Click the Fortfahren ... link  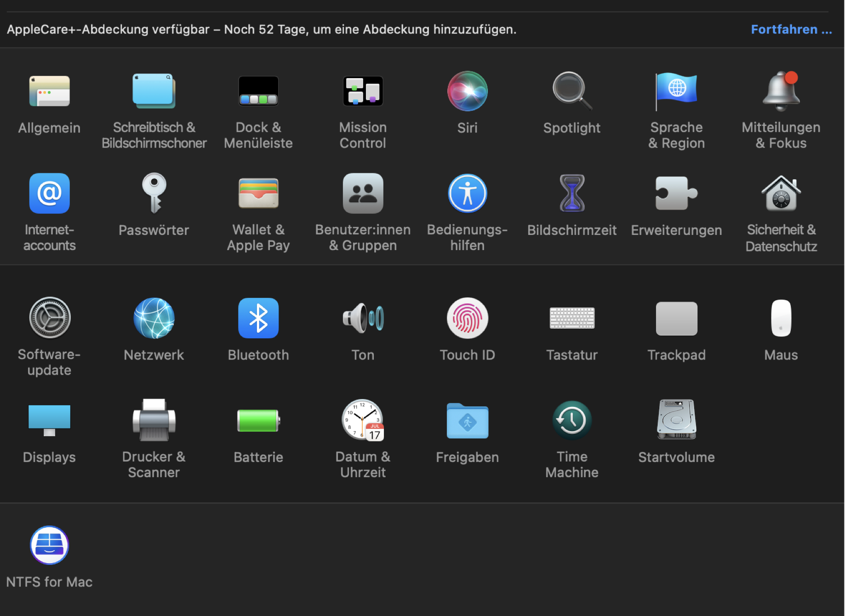791,29
